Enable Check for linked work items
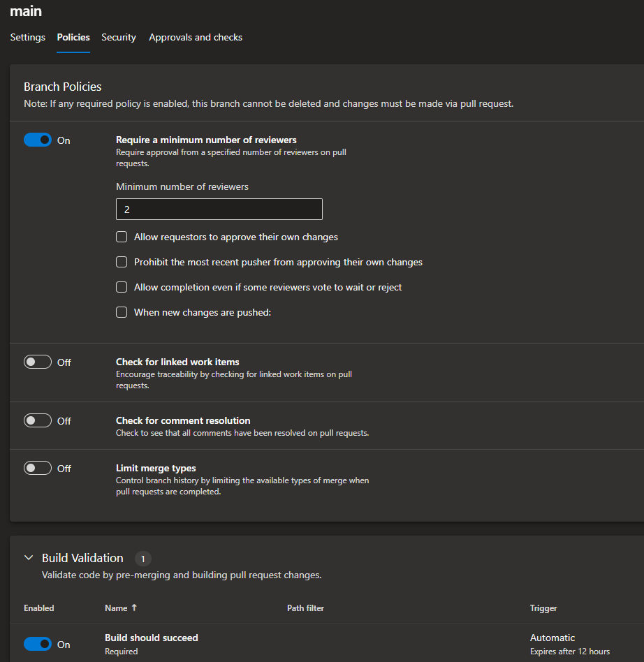Viewport: 644px width, 662px height. click(x=38, y=362)
